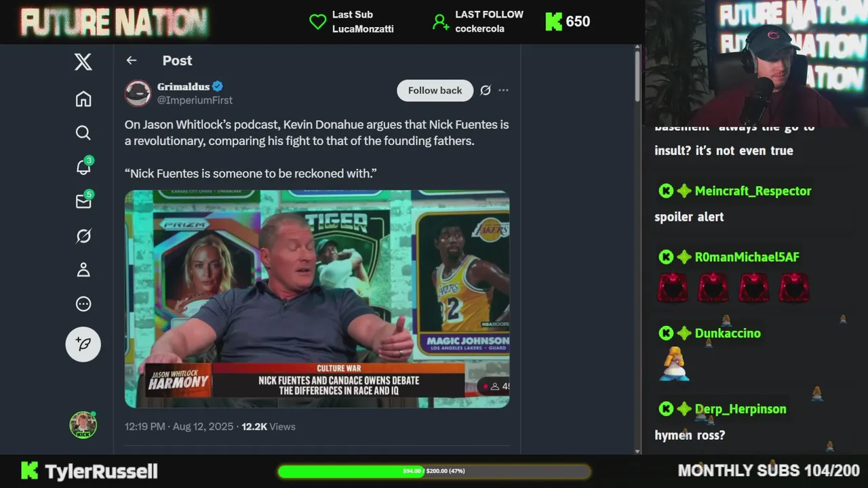Click the 12.2K Views count

(269, 426)
